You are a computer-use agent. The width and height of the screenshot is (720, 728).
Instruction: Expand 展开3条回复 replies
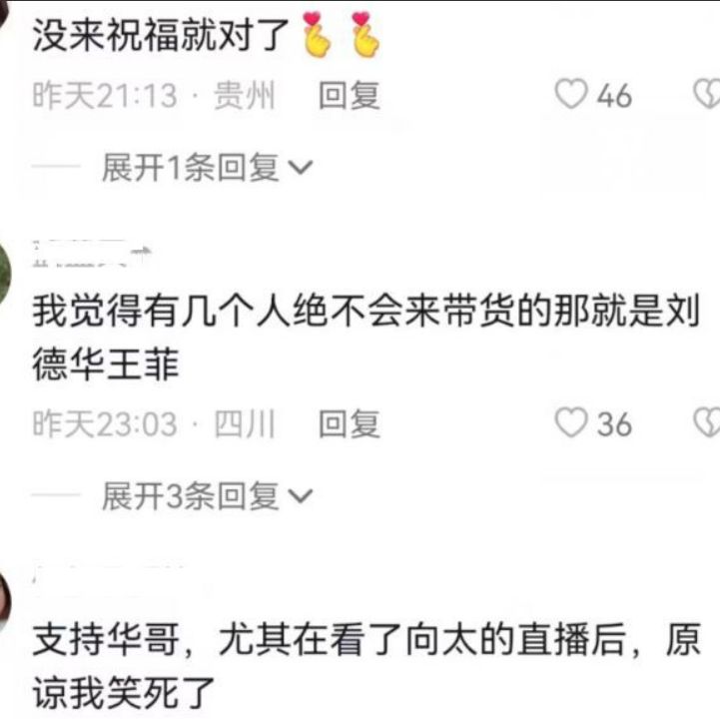pyautogui.click(x=207, y=496)
